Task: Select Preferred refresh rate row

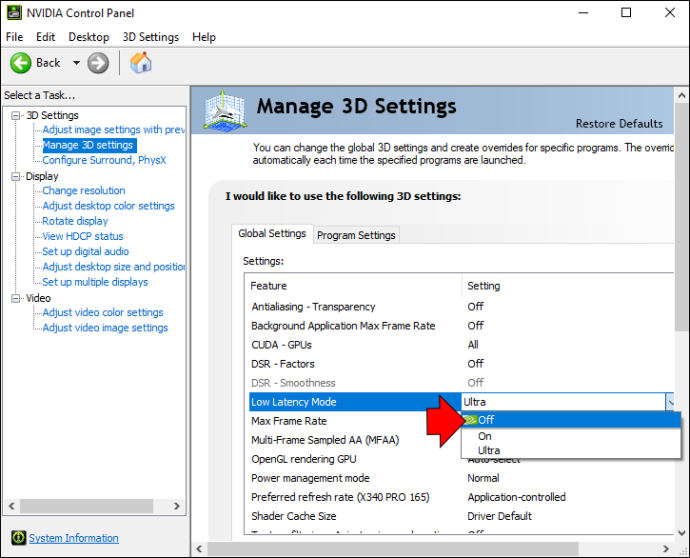Action: [461, 497]
